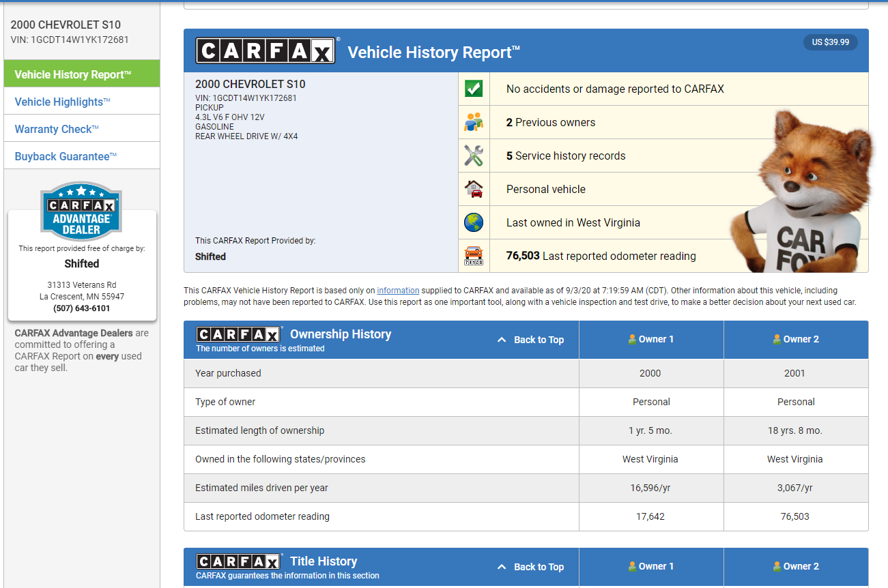Click the '4.3L V6 F OHV 12V' engine spec

229,117
